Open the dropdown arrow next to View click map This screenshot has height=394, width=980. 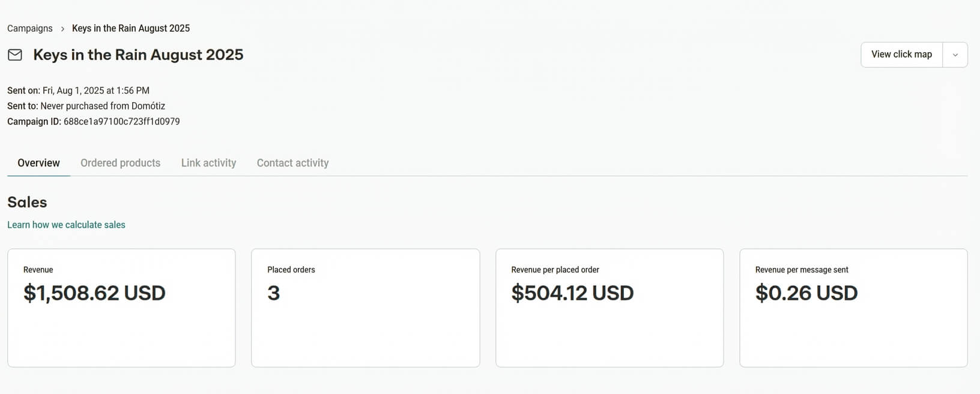tap(954, 54)
